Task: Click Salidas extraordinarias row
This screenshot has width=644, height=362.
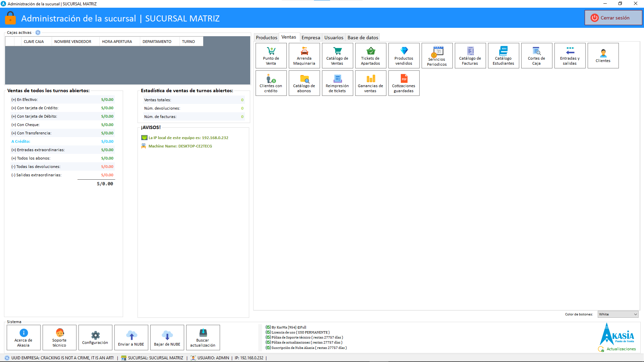Action: click(62, 175)
